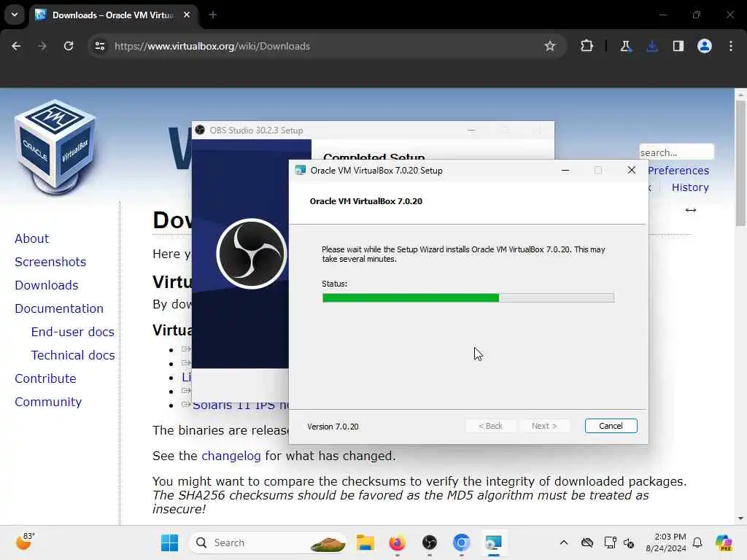The width and height of the screenshot is (747, 560).
Task: Open the Community sidebar link
Action: coord(48,402)
